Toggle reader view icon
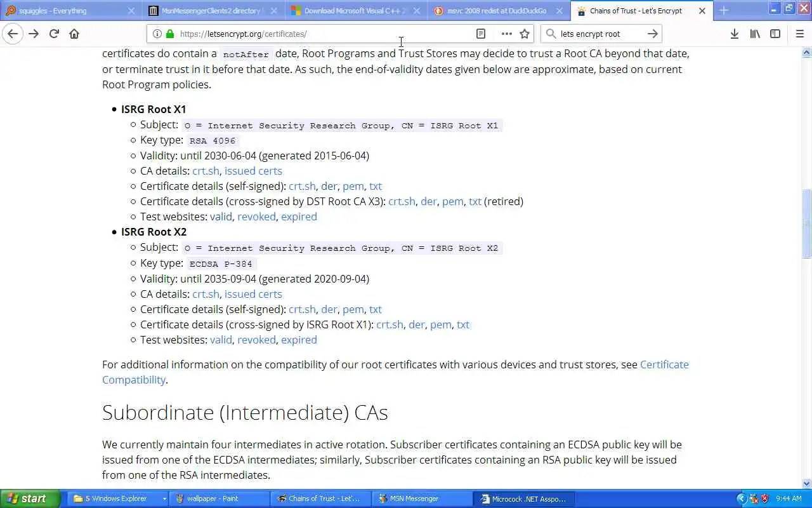 click(x=481, y=34)
